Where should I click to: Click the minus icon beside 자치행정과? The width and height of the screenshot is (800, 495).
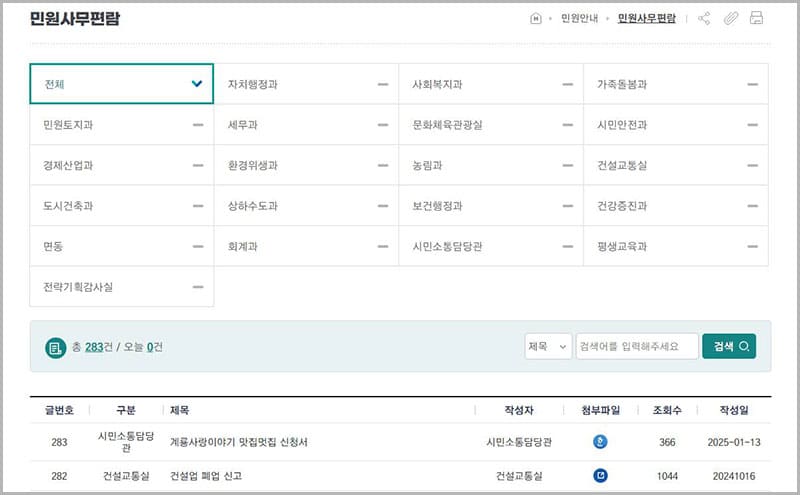coord(383,84)
